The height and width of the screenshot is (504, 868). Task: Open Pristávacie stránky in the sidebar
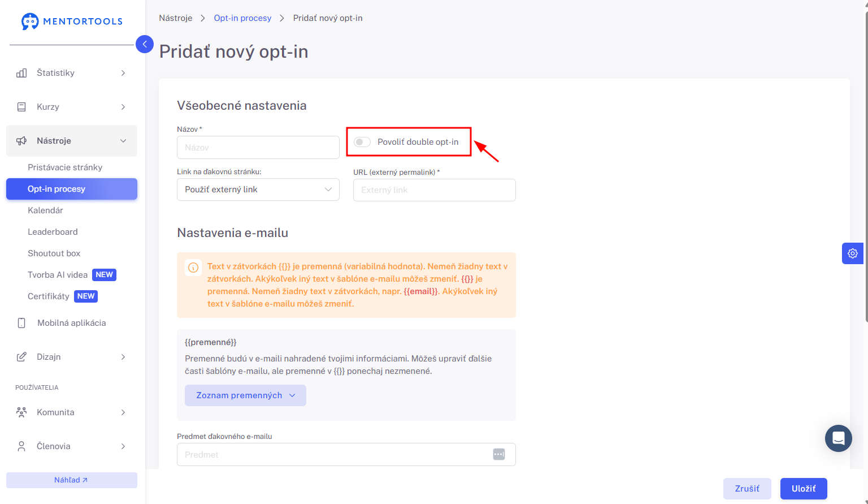pyautogui.click(x=65, y=167)
